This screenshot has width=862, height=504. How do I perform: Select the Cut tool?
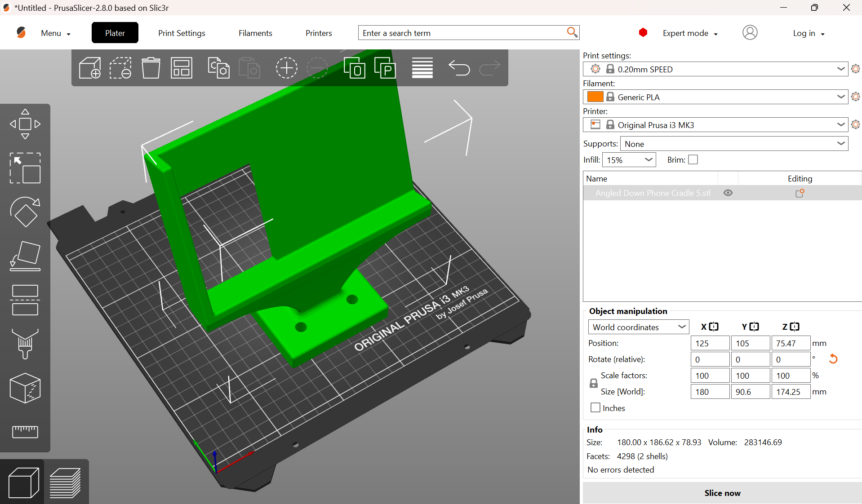pos(25,300)
